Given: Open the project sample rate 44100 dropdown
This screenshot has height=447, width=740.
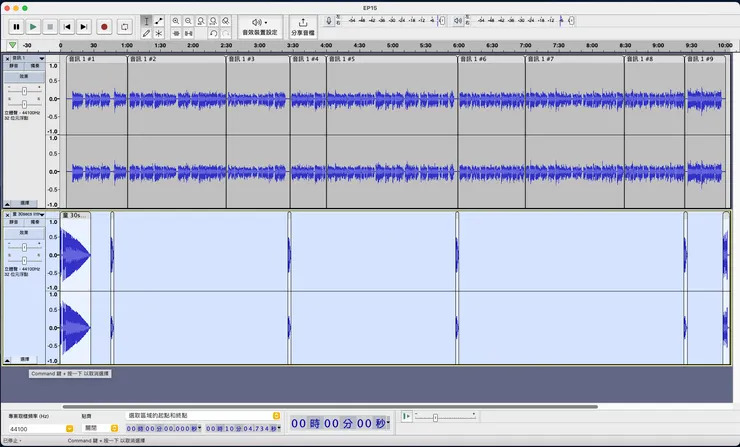Looking at the screenshot, I should (x=69, y=428).
